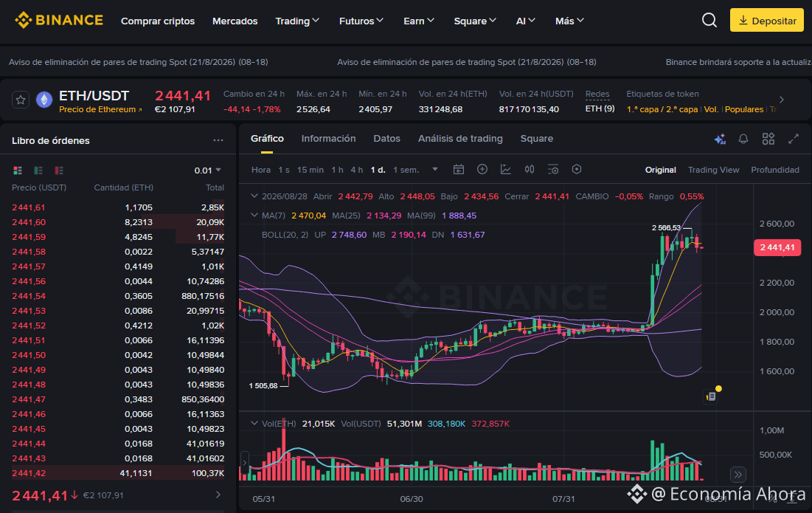Add ETH/USDT to favorites with star
Image resolution: width=812 pixels, height=513 pixels.
(21, 100)
